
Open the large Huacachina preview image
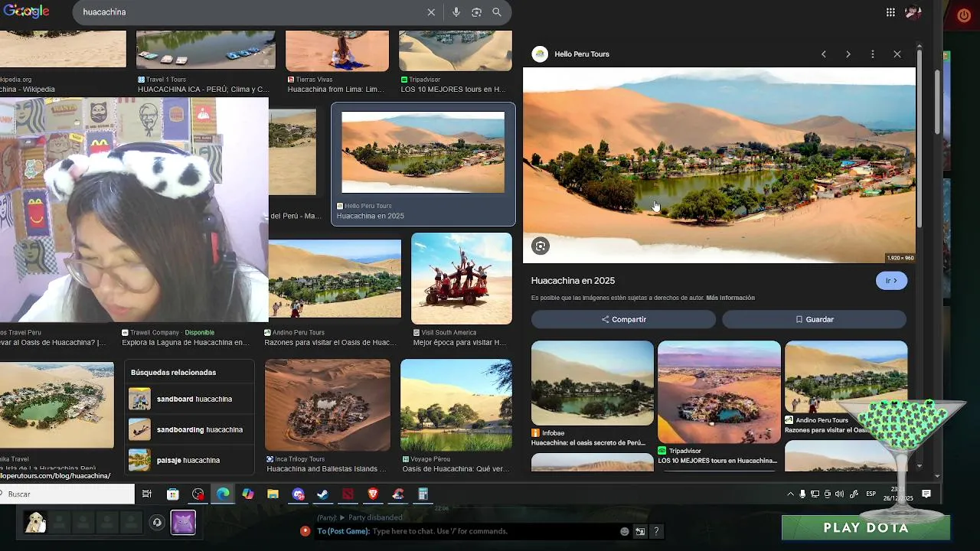[719, 165]
